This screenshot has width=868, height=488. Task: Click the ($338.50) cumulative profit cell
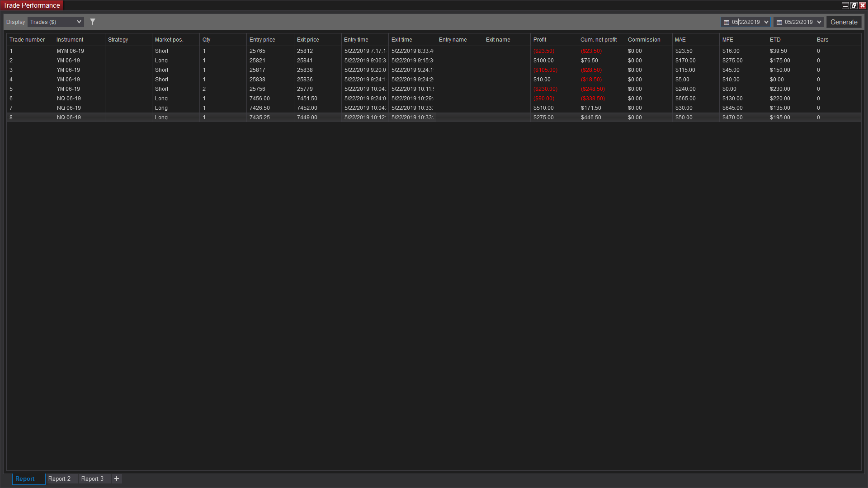601,99
